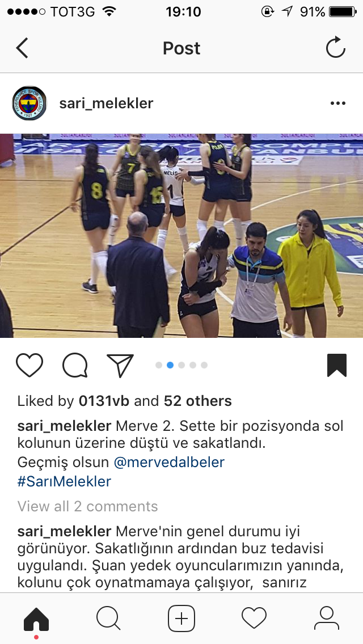The image size is (363, 644).
Task: View all 2 comments
Action: coord(87,506)
